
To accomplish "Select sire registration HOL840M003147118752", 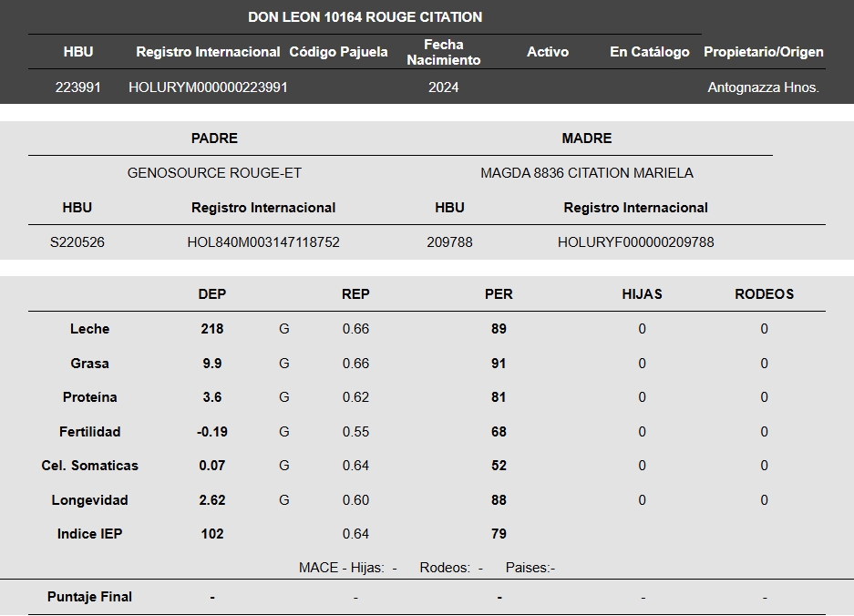I will (x=263, y=242).
